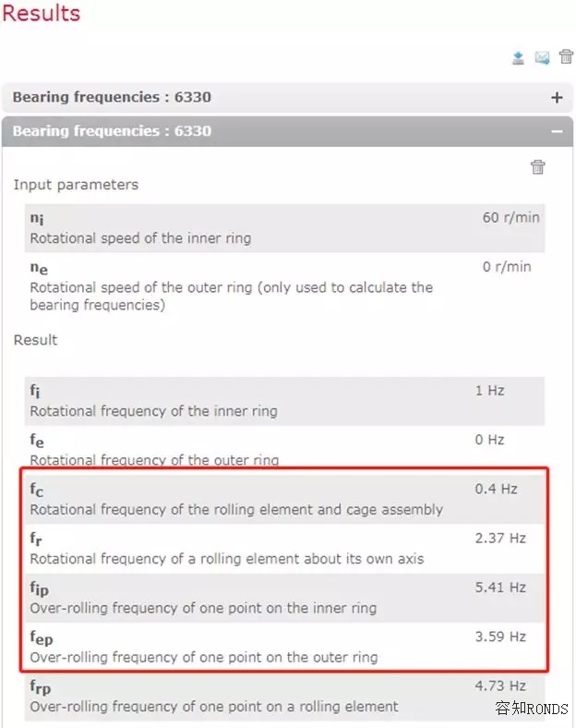Delete the expanded bearing result via trash icon
576x728 pixels.
537,167
